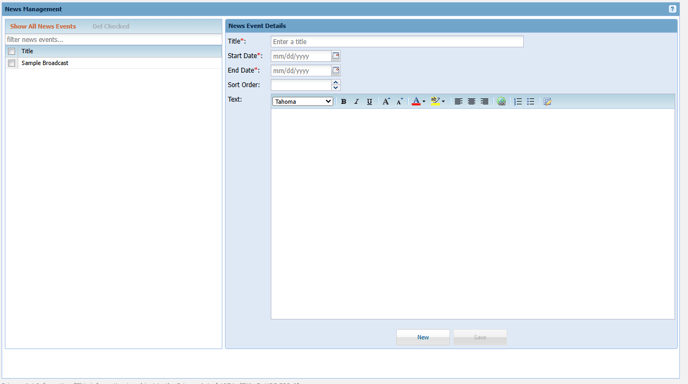Decrease the font size
The width and height of the screenshot is (688, 384).
(x=399, y=101)
